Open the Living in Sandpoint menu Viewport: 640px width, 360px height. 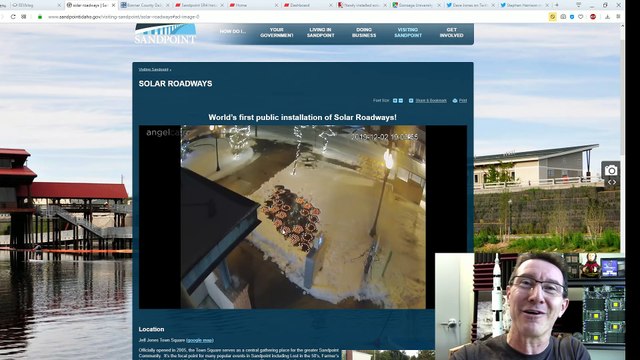pyautogui.click(x=320, y=33)
